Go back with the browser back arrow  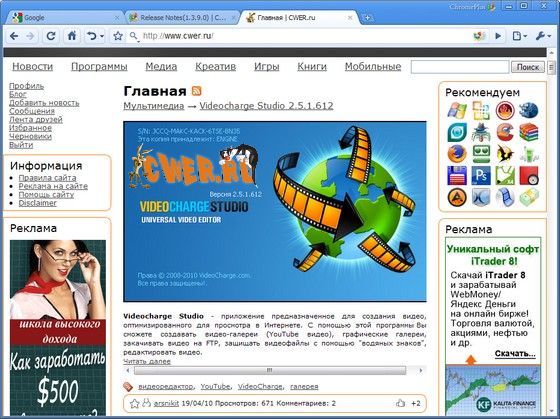tap(14, 36)
